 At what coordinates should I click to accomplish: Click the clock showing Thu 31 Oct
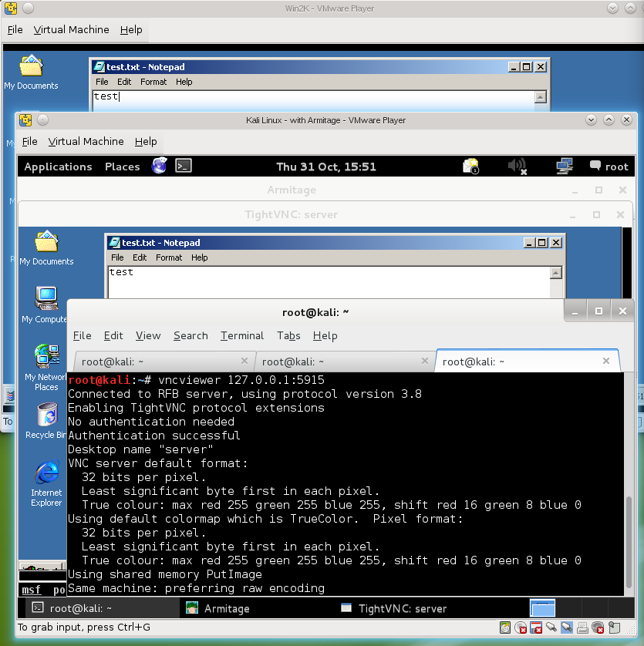pyautogui.click(x=326, y=167)
